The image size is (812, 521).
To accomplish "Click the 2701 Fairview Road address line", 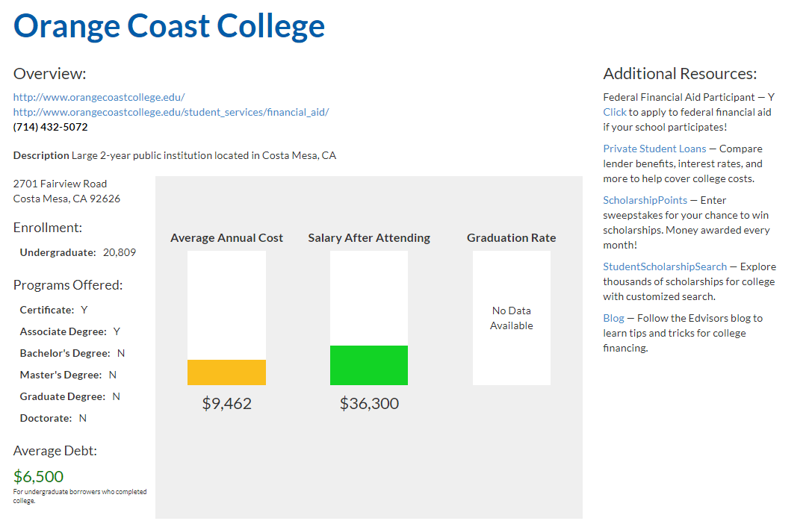I will [60, 184].
